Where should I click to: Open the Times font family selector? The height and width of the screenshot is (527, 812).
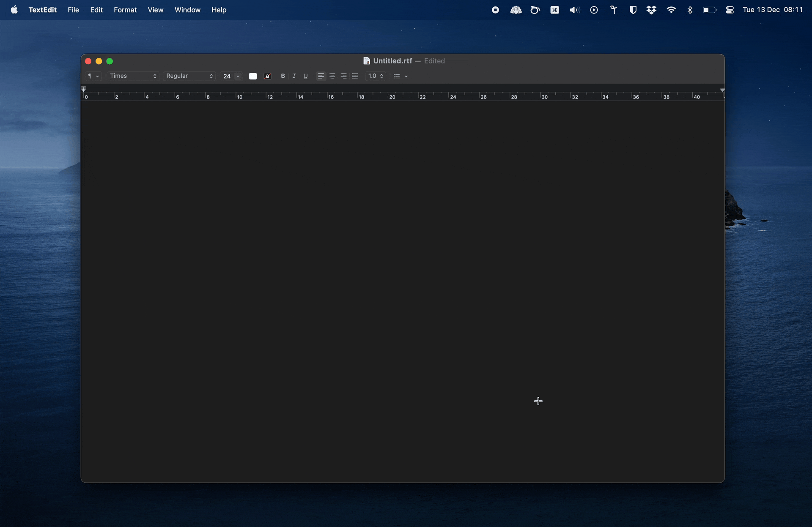click(133, 76)
